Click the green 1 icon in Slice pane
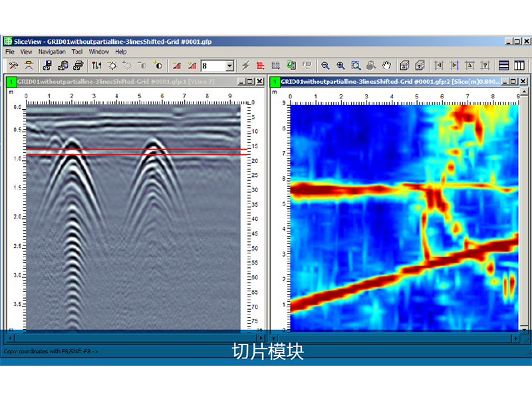Viewport: 532px width, 399px height. pos(275,82)
